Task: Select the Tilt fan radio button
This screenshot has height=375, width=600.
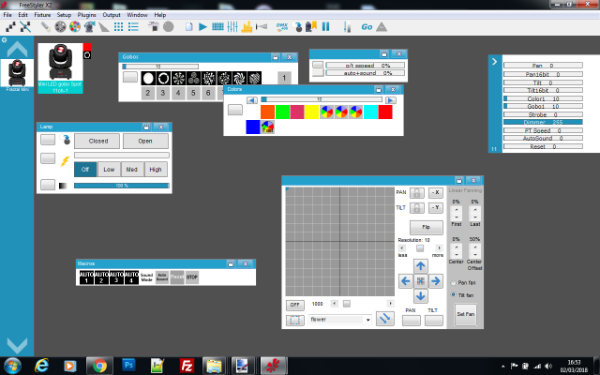Action: pos(453,295)
